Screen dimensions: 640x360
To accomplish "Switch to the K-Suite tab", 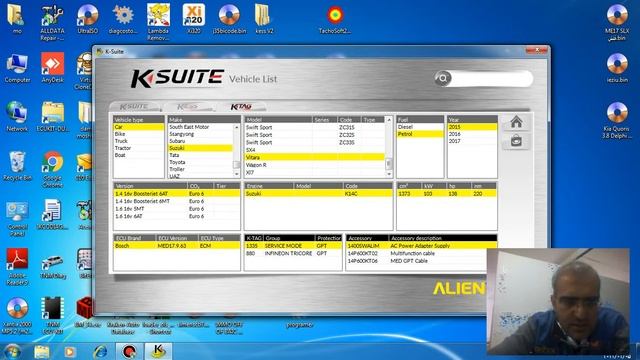I will point(135,107).
